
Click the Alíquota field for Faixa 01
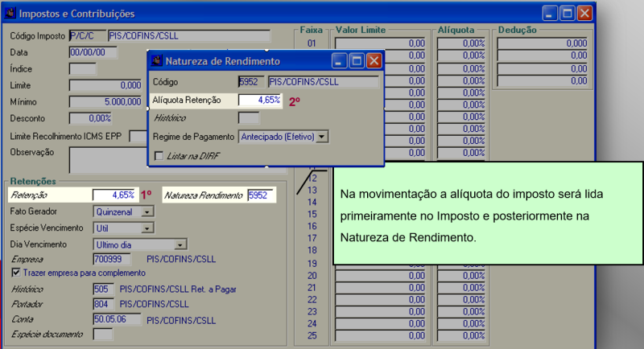[461, 43]
